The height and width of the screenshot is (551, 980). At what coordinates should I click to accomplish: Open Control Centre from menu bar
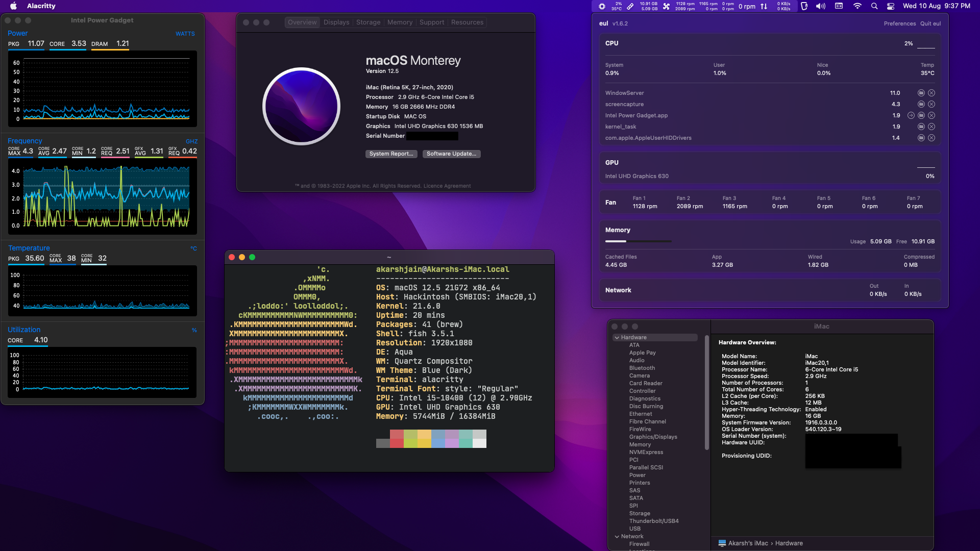point(891,6)
